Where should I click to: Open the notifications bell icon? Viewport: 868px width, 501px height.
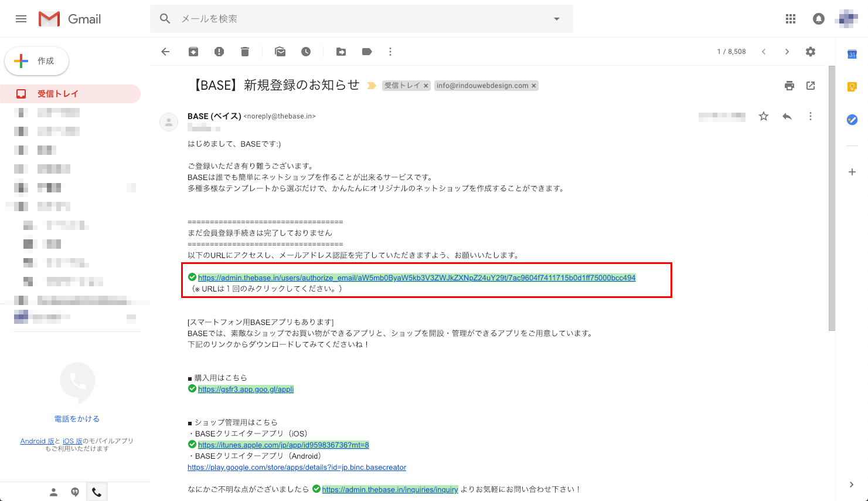click(x=819, y=19)
